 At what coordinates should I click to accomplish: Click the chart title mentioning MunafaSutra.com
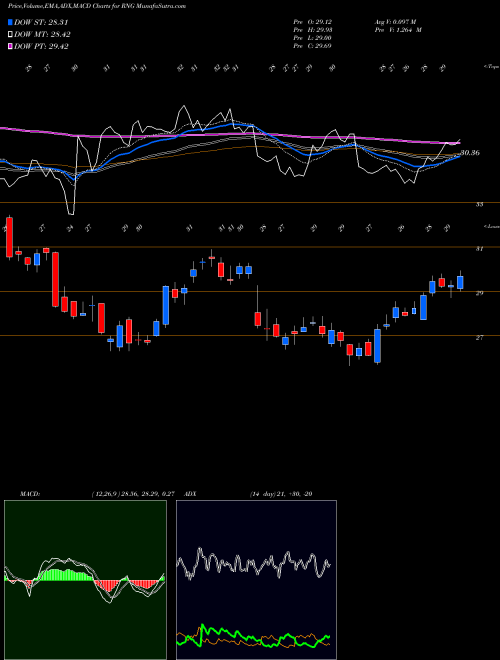tap(97, 7)
